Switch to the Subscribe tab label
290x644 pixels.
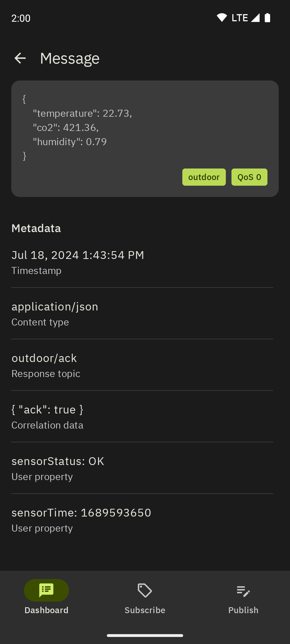(x=145, y=610)
